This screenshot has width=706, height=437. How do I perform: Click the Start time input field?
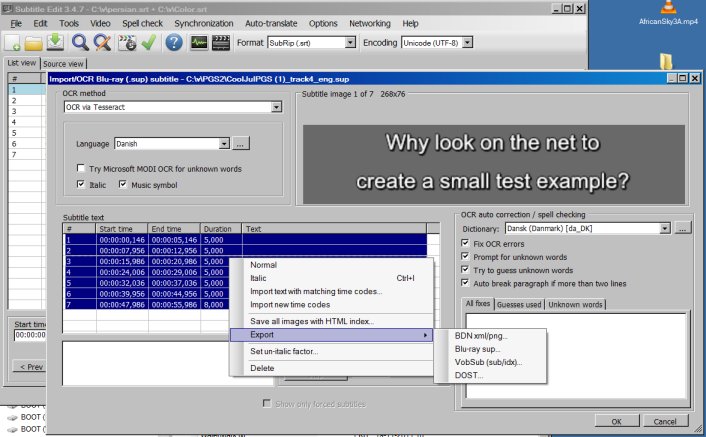tap(30, 335)
